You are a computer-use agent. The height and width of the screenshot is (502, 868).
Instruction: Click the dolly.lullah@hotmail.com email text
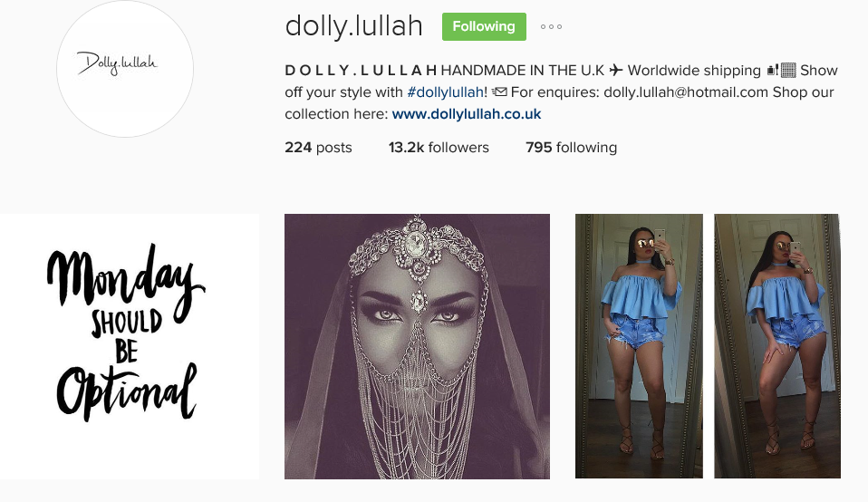coord(686,92)
